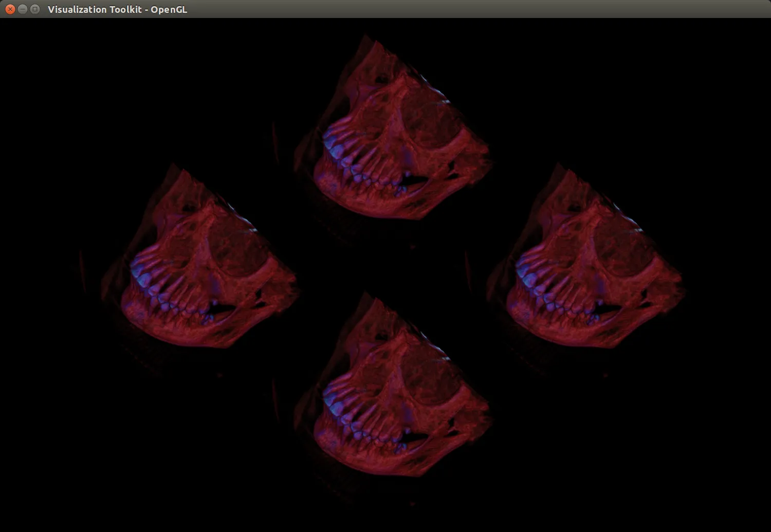The width and height of the screenshot is (771, 532).
Task: Select the topmost skull volume rendering
Action: 393,129
